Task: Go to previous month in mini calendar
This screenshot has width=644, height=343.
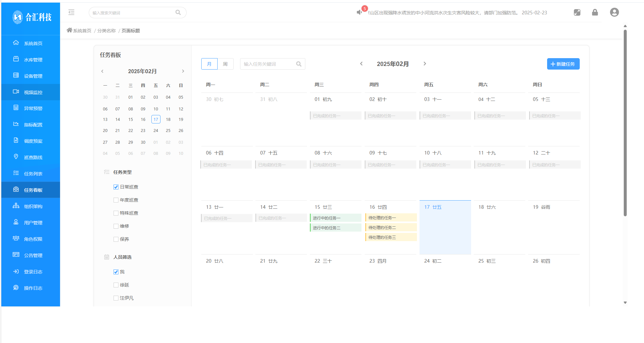Action: tap(102, 71)
